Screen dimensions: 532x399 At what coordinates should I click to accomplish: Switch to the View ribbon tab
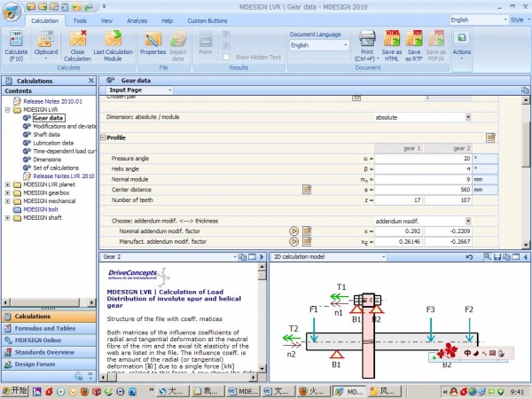106,20
